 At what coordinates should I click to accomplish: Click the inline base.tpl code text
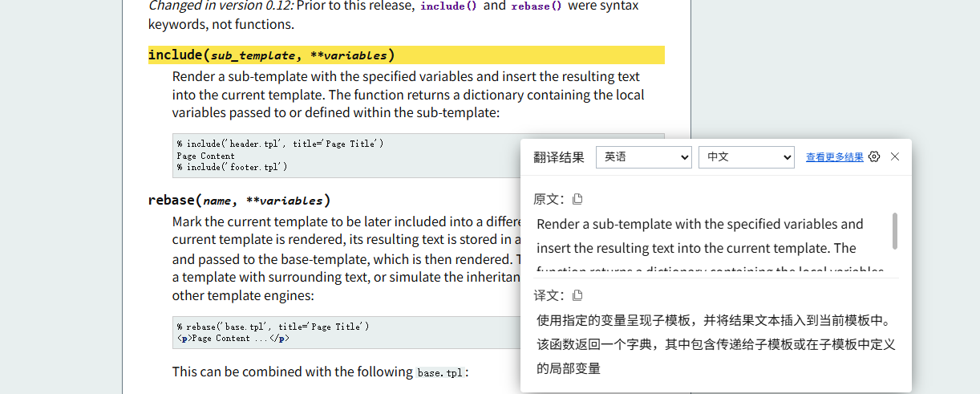(x=440, y=373)
